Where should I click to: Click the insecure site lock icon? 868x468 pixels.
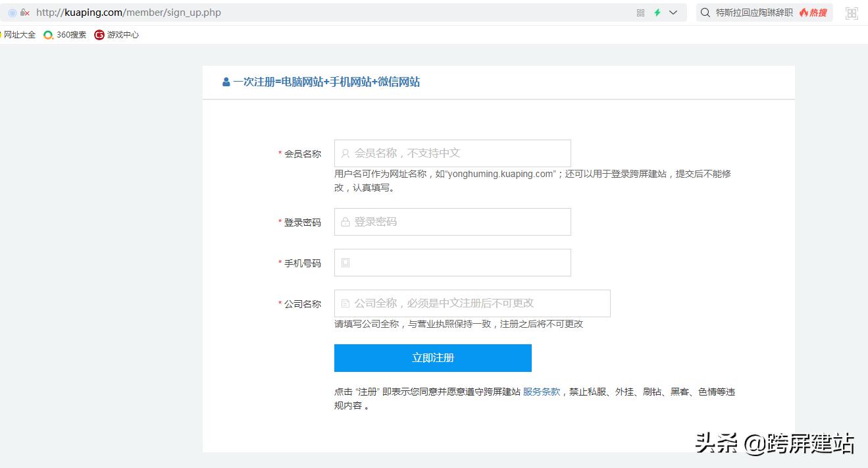click(x=25, y=13)
